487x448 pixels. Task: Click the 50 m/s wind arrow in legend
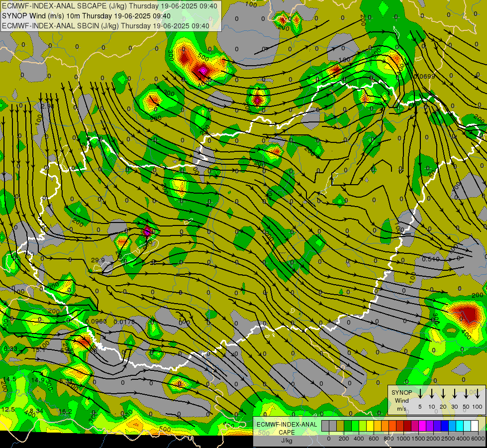pos(466,394)
